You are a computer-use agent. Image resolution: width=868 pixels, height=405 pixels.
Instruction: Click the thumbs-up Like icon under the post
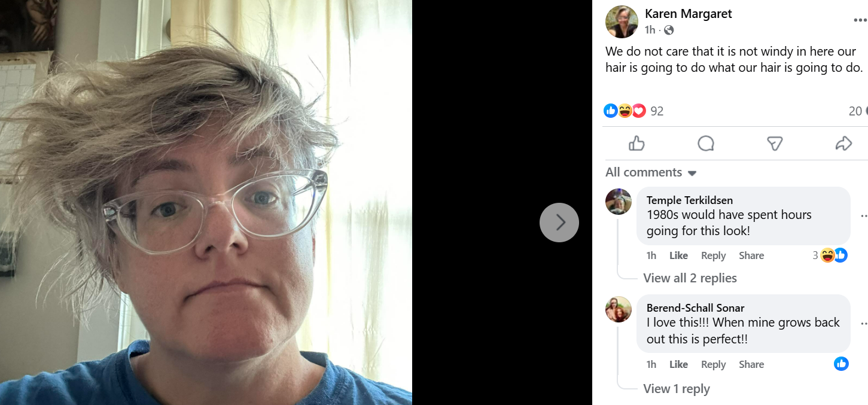click(x=636, y=144)
